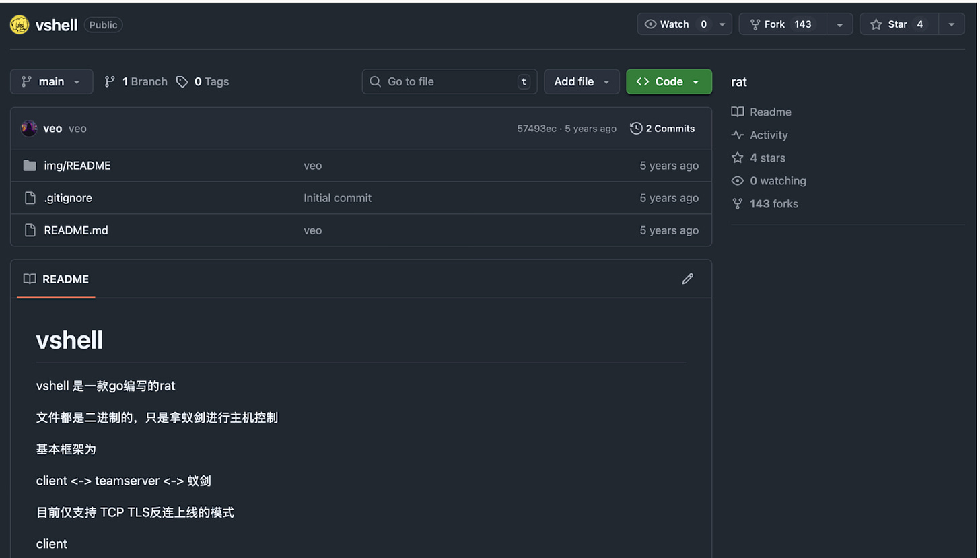Expand the Watch dropdown arrow
The height and width of the screenshot is (558, 980).
[722, 24]
